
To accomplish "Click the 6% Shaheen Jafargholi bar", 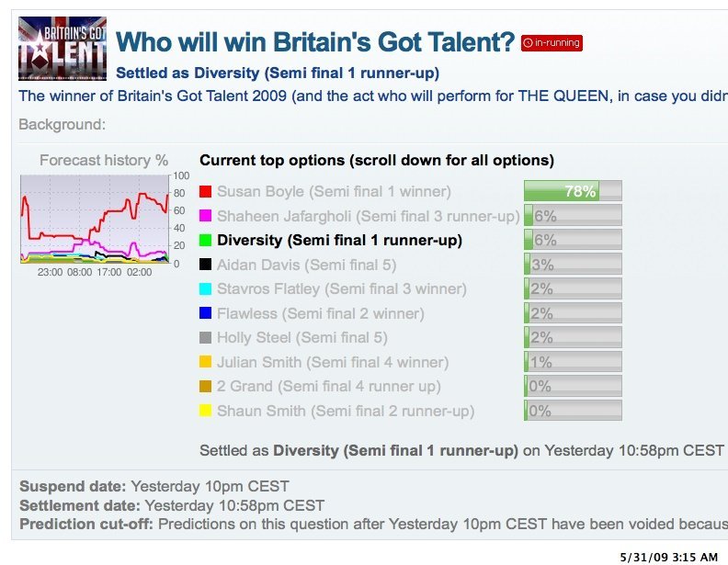I will (x=573, y=216).
